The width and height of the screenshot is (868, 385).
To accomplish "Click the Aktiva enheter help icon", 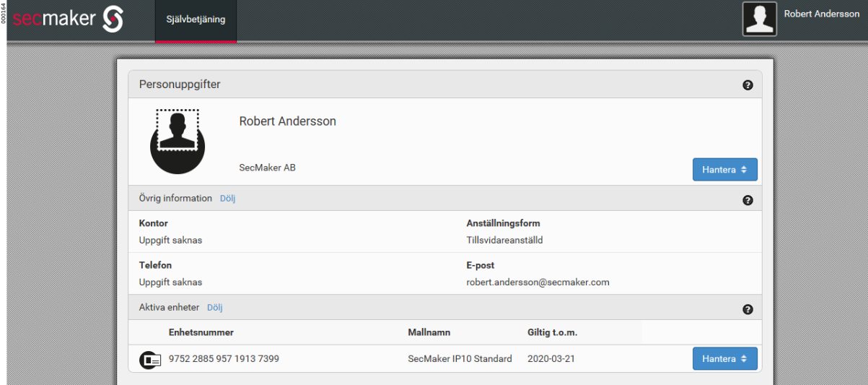I will 748,309.
